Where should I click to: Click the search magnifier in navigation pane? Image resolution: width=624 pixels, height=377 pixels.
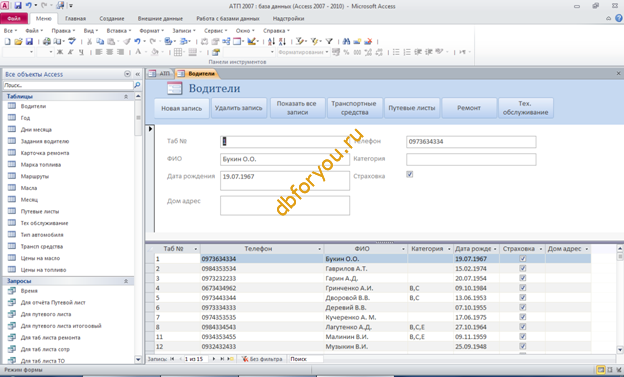[137, 85]
